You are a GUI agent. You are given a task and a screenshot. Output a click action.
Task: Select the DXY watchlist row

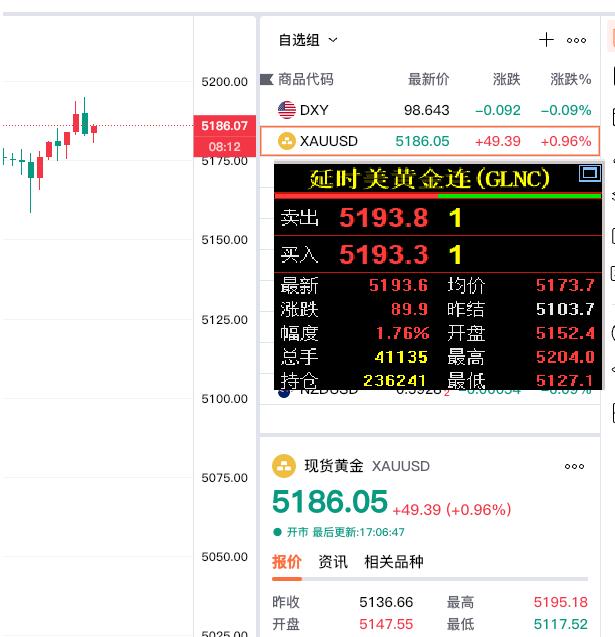coord(430,110)
